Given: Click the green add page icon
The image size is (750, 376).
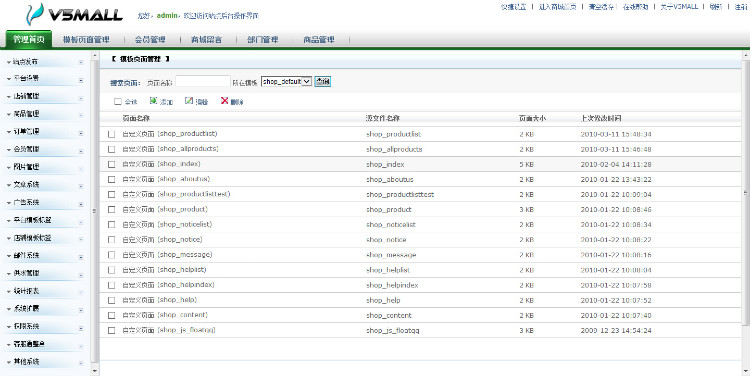Looking at the screenshot, I should tap(153, 101).
